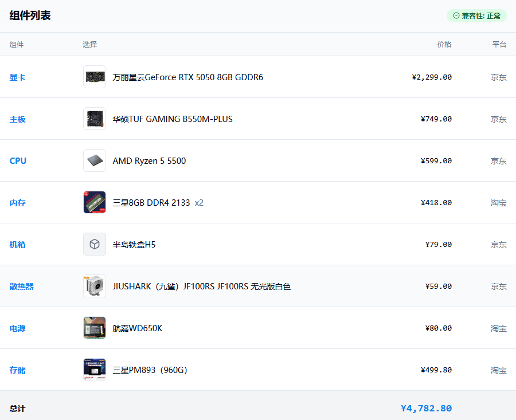Screen dimensions: 516x420
Task: Click the 价格 column header
Action: pyautogui.click(x=444, y=44)
